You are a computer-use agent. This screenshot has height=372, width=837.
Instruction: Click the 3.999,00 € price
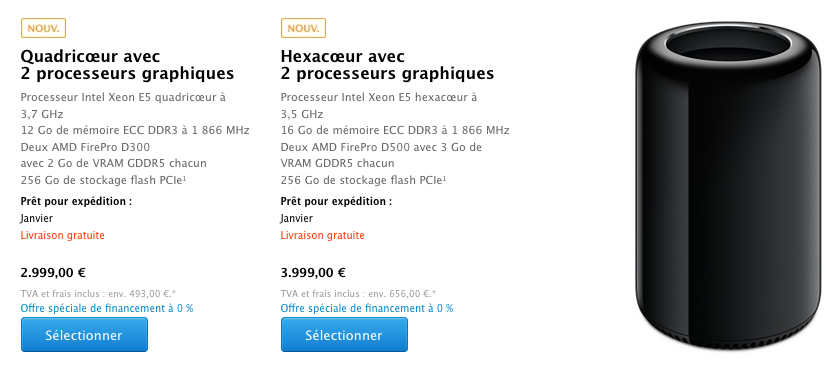(x=313, y=273)
